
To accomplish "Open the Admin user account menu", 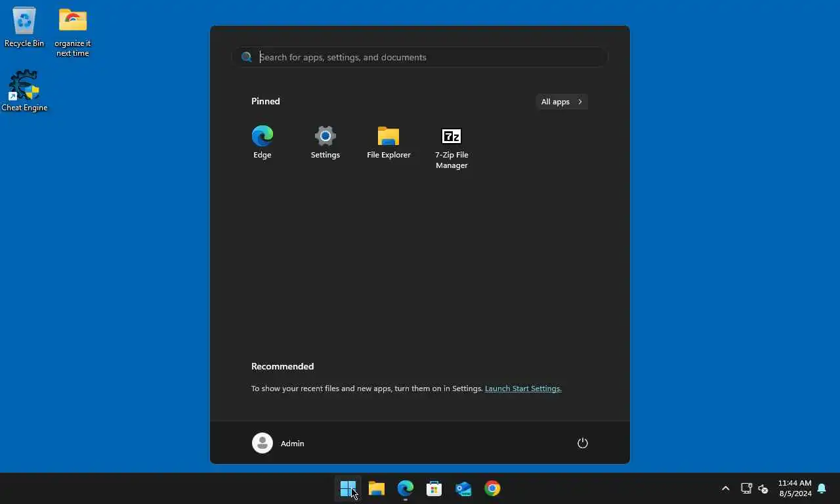I will (x=278, y=443).
